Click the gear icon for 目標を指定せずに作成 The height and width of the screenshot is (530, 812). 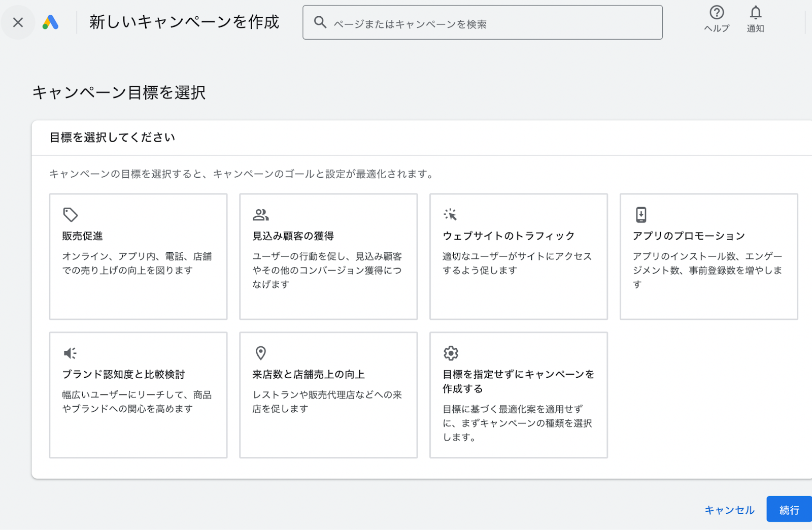(x=451, y=353)
